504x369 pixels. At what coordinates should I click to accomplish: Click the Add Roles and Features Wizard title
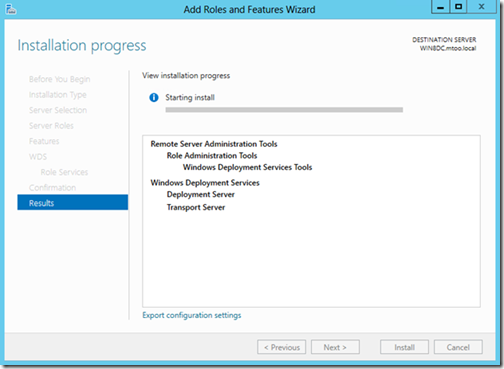click(249, 9)
